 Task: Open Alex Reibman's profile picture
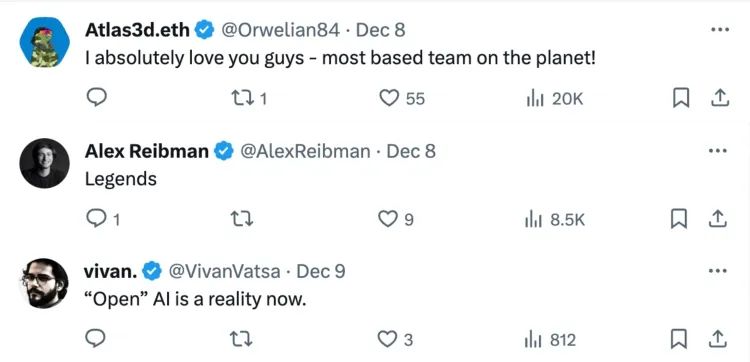coord(44,163)
